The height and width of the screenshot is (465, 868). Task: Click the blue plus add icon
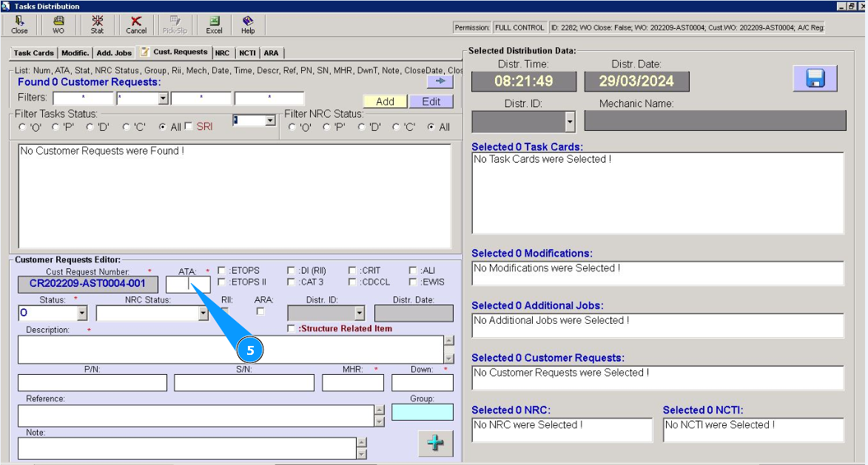tap(435, 443)
